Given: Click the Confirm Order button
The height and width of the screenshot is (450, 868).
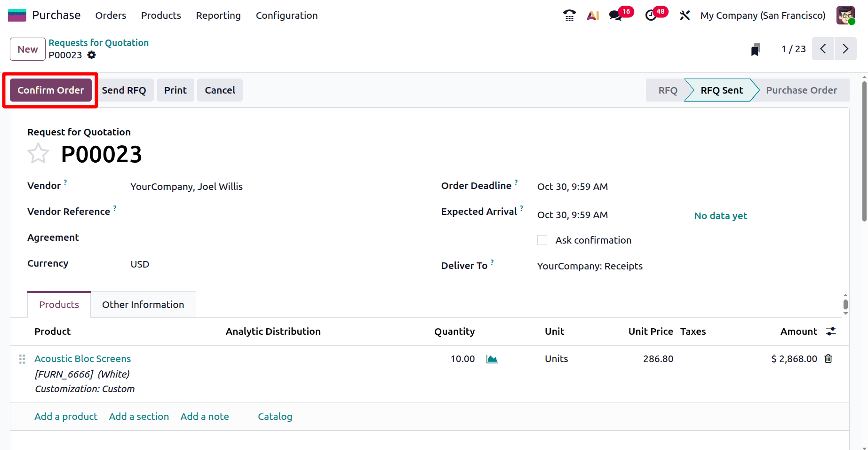Looking at the screenshot, I should (x=50, y=90).
